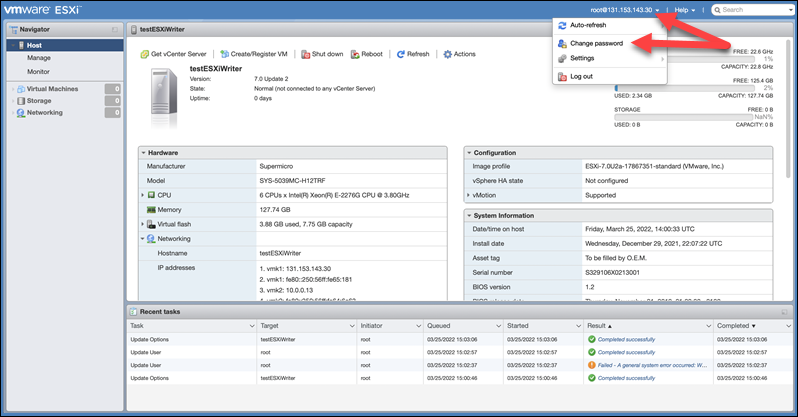Screen dimensions: 798x417
Task: Open the Failed - general system error link
Action: 652,365
